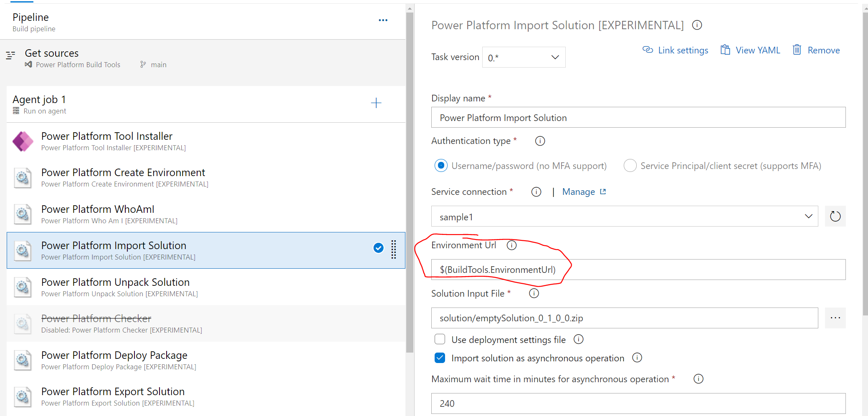Open the Pipeline options ellipsis menu
The height and width of the screenshot is (416, 868).
tap(383, 20)
